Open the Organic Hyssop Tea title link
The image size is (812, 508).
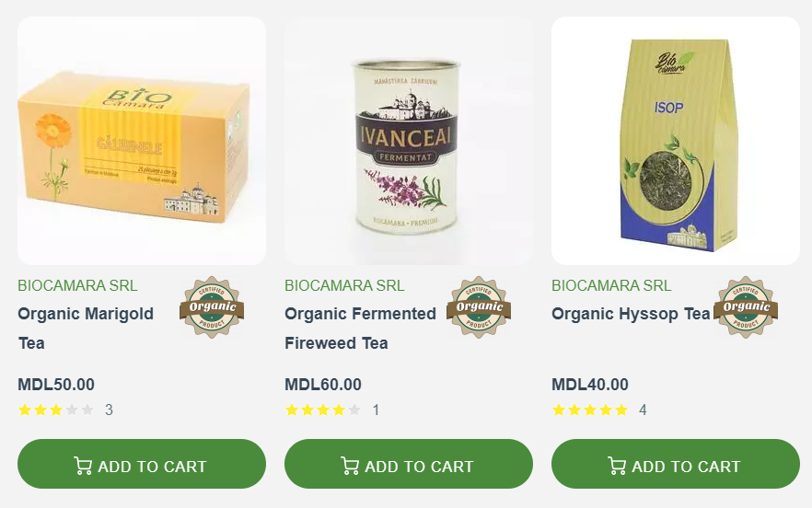[x=631, y=314]
